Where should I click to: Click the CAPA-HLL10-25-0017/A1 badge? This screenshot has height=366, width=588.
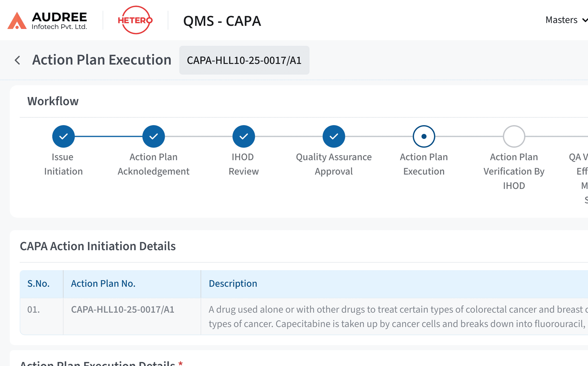coord(244,60)
